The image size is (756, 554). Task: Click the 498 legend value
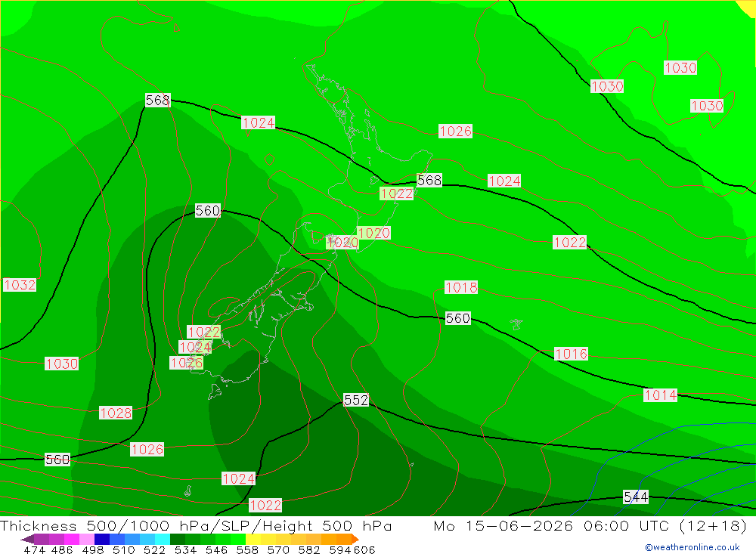click(x=92, y=550)
